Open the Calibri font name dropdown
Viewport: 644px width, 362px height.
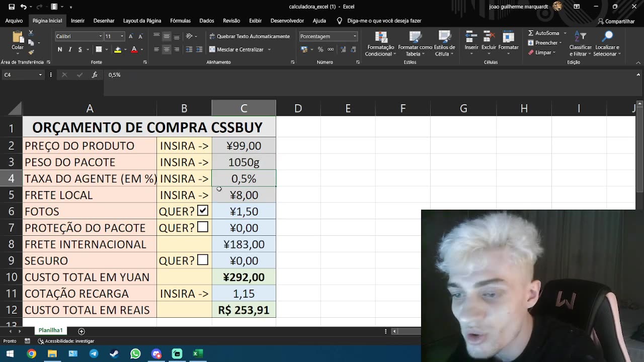(101, 36)
